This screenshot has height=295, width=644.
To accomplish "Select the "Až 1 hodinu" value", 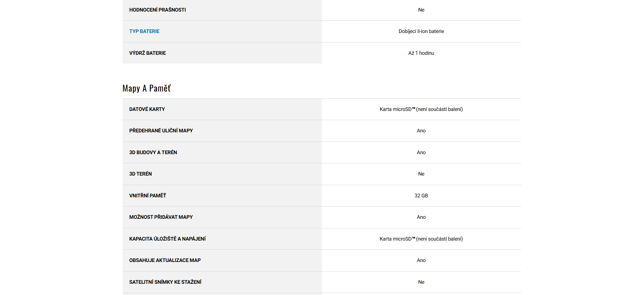I will point(421,53).
